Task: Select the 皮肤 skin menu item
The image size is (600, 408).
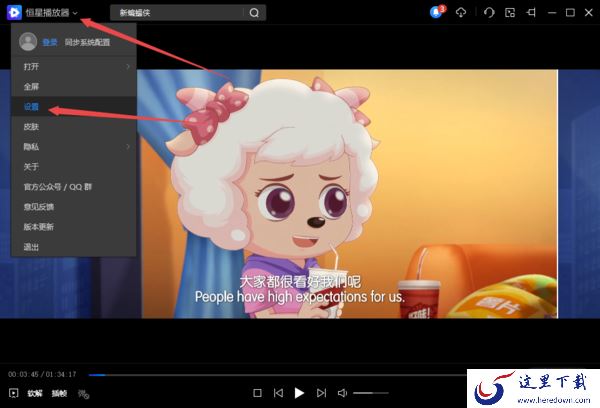Action: [74, 127]
